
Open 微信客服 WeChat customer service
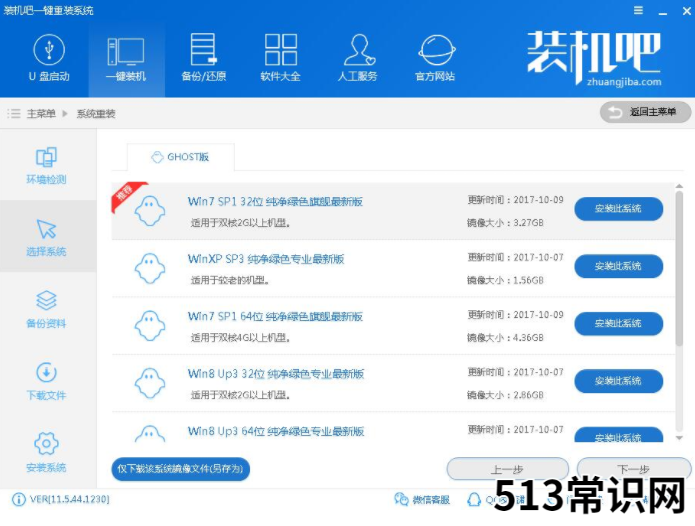tap(422, 500)
